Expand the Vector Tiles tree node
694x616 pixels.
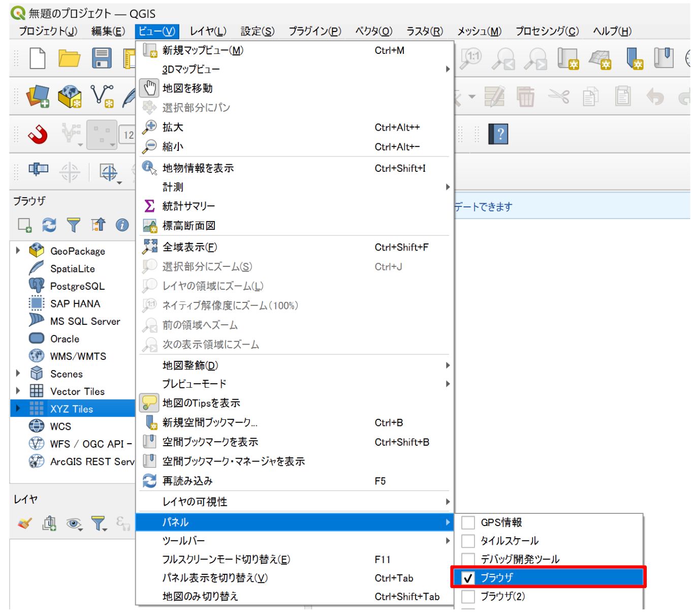(18, 391)
